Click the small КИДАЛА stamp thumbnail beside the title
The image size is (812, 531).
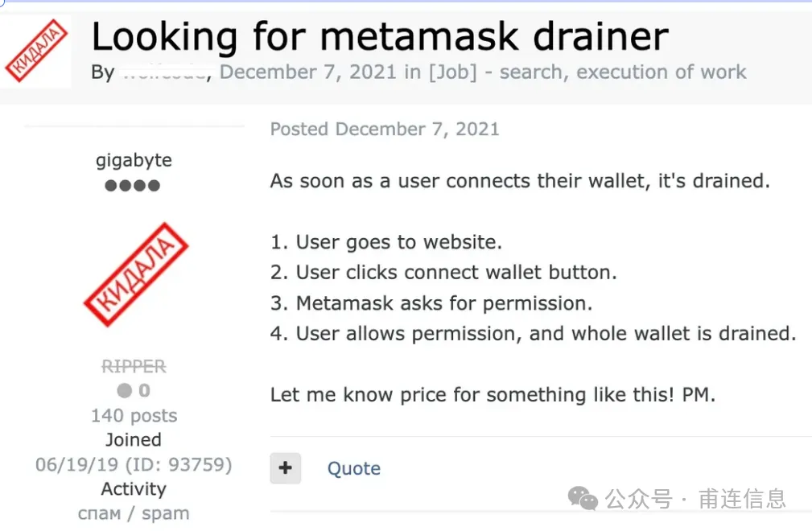(x=36, y=51)
